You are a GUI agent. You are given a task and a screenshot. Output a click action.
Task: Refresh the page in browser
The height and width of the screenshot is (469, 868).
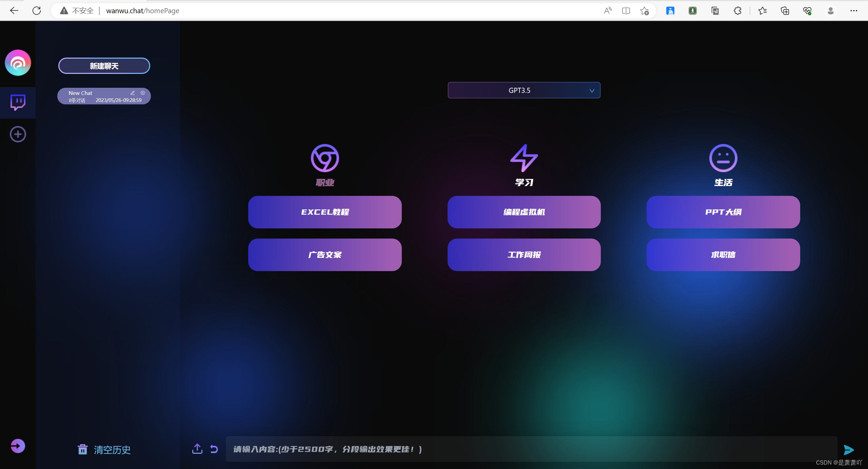click(37, 11)
